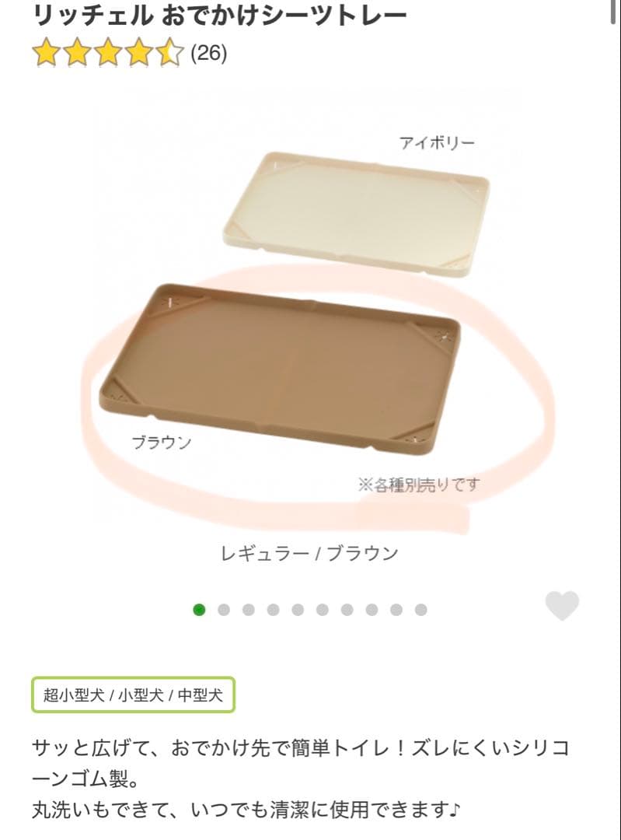Click the ブラウン color label

162,443
